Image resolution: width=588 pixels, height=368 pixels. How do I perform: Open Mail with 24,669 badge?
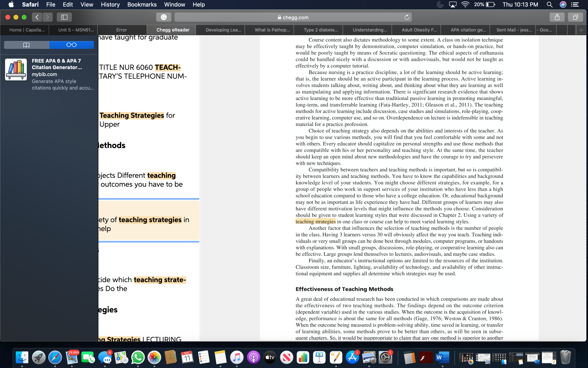(72, 357)
